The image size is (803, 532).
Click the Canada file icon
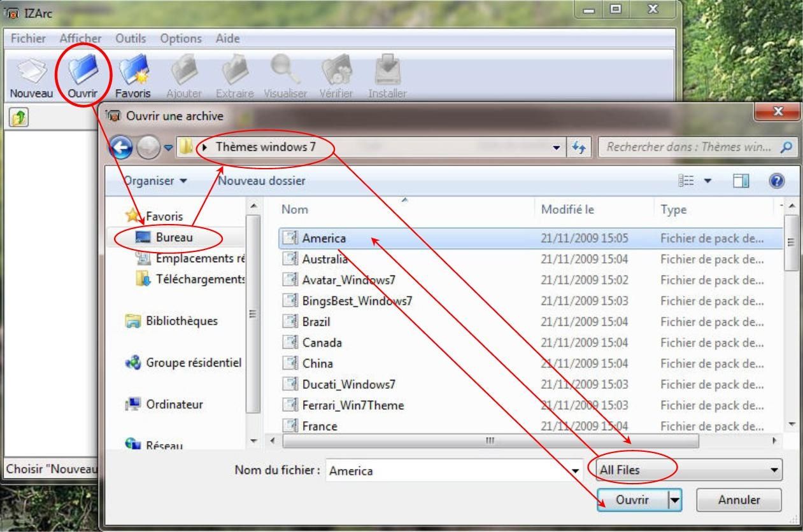[x=290, y=343]
